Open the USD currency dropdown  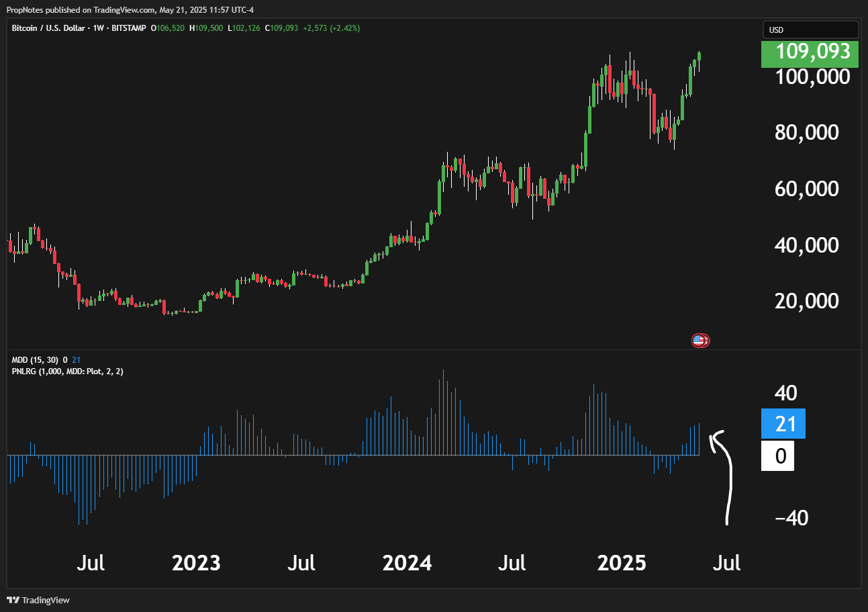[810, 30]
